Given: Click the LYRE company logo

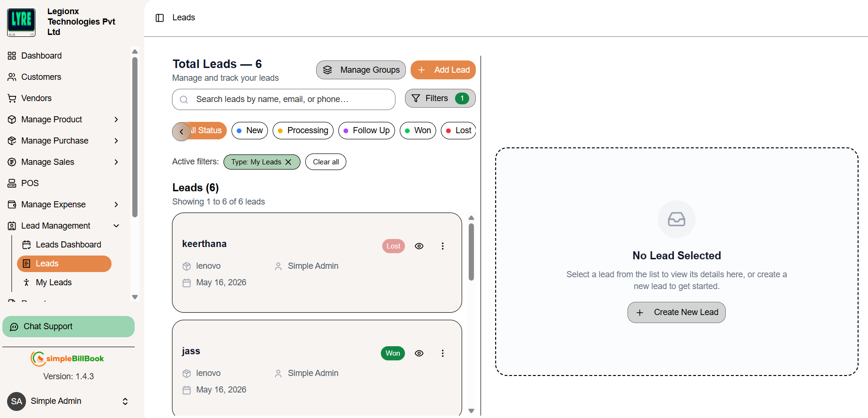Looking at the screenshot, I should point(21,22).
